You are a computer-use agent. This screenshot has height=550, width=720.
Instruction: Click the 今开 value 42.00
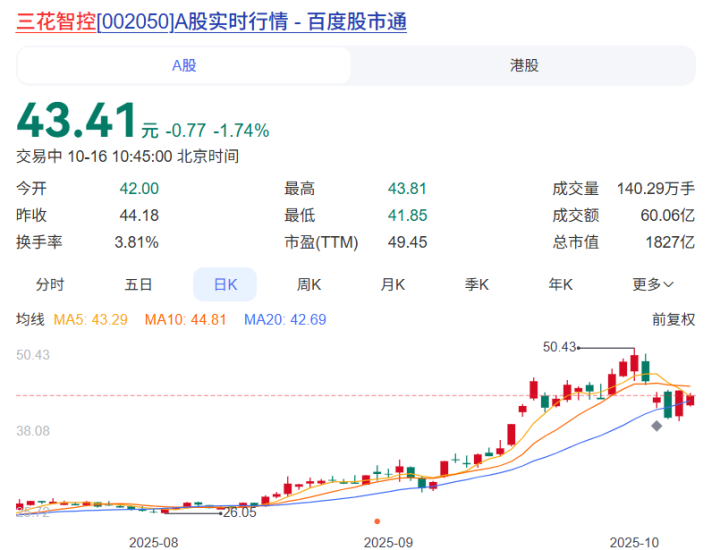tap(139, 188)
